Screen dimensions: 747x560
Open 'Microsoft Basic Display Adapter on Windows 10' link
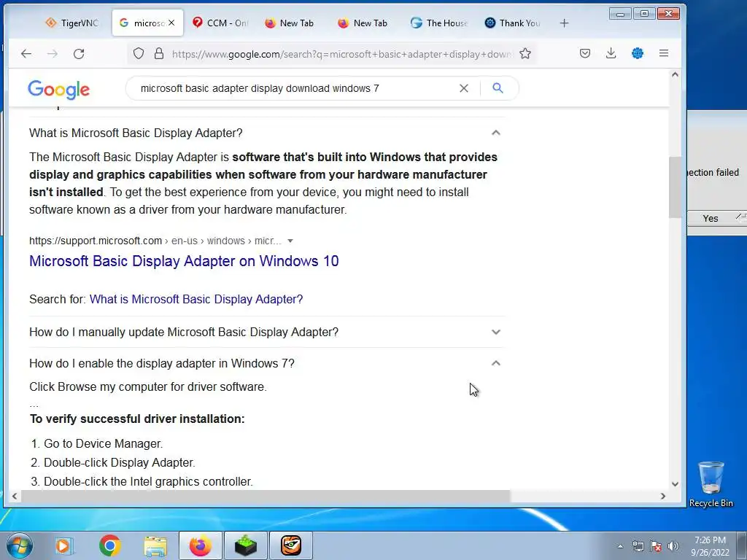[x=184, y=261]
